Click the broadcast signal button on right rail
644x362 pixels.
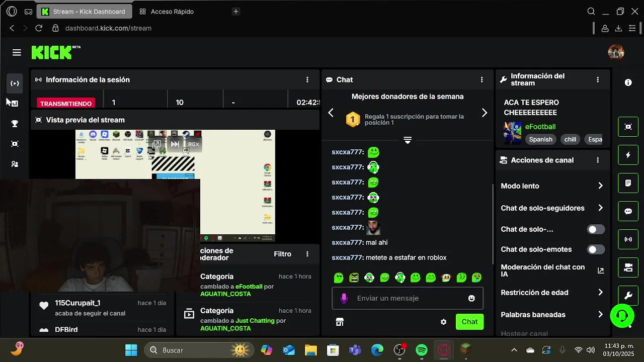point(628,239)
